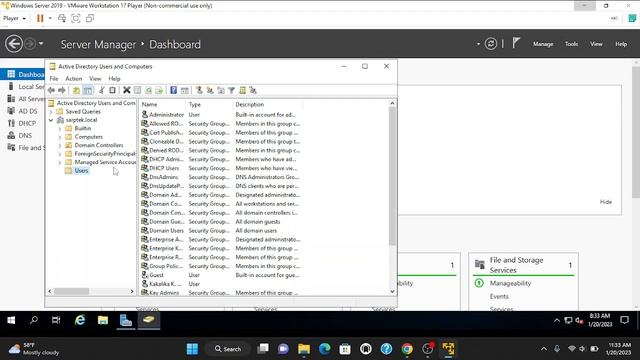Toggle the Show/Hide Console Tree icon
Image resolution: width=640 pixels, height=360 pixels.
click(x=87, y=90)
